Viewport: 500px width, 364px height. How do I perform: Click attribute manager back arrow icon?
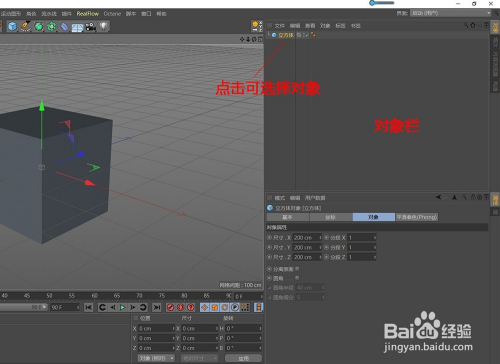tap(439, 197)
